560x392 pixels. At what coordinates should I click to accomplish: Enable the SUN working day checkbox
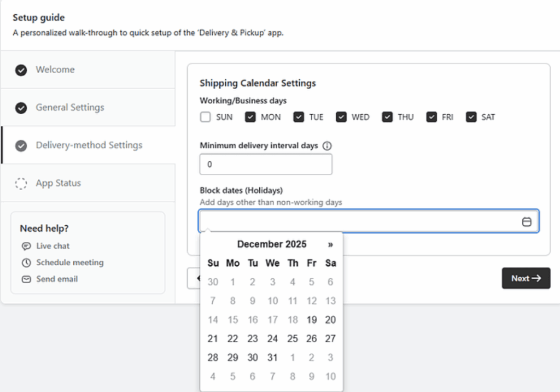[x=206, y=117]
